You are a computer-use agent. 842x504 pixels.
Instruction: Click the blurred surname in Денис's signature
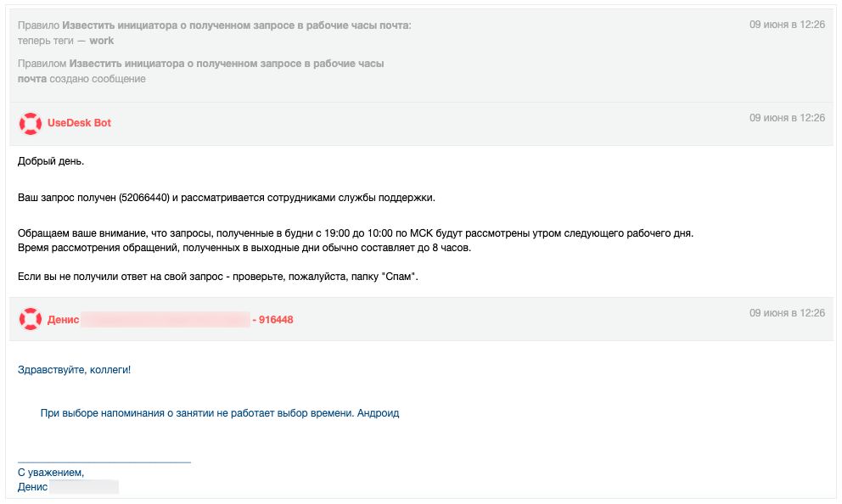(84, 487)
